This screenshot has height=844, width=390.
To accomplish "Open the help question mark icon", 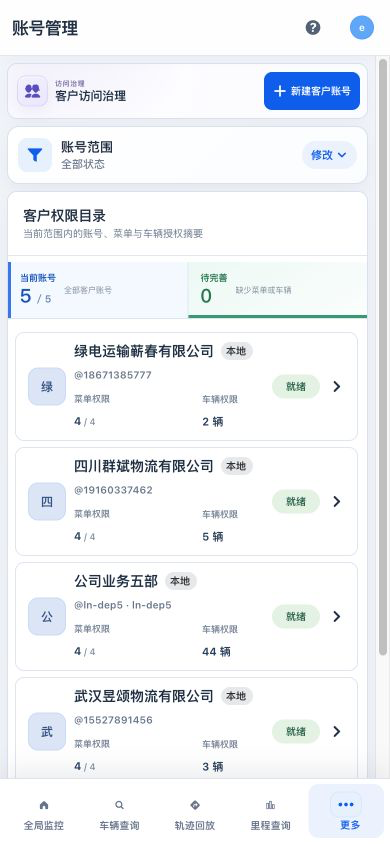I will tap(313, 27).
